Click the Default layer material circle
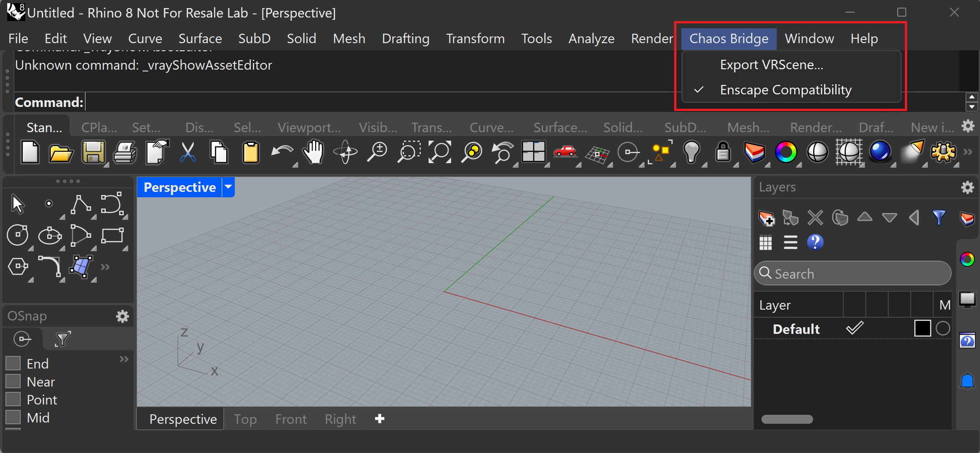The width and height of the screenshot is (980, 453). click(x=943, y=329)
